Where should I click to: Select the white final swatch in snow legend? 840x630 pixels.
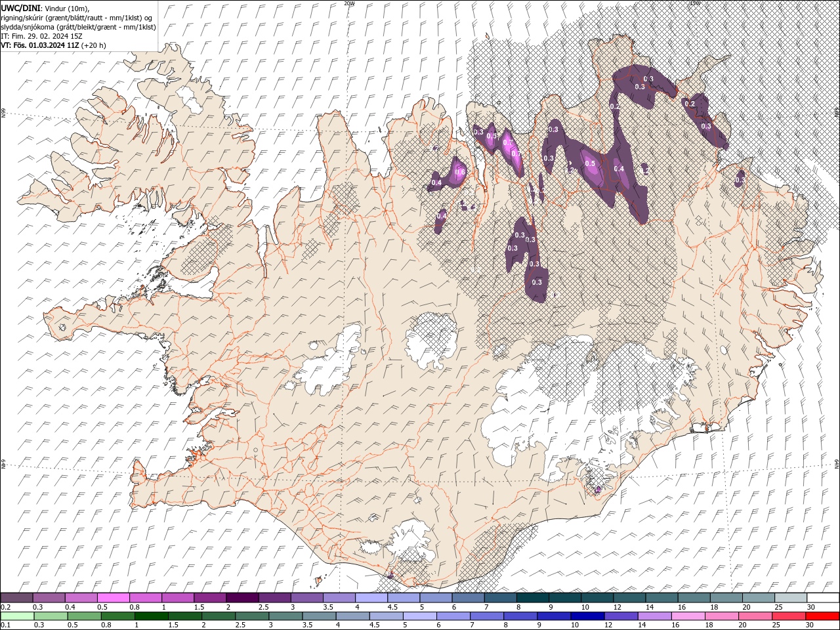point(823,597)
